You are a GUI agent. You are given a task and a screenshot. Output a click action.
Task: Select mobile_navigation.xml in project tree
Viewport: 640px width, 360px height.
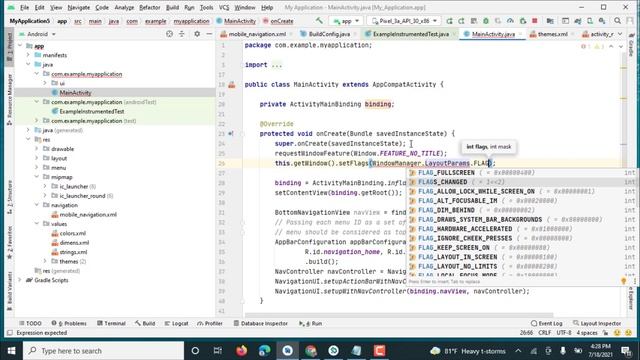[88, 215]
